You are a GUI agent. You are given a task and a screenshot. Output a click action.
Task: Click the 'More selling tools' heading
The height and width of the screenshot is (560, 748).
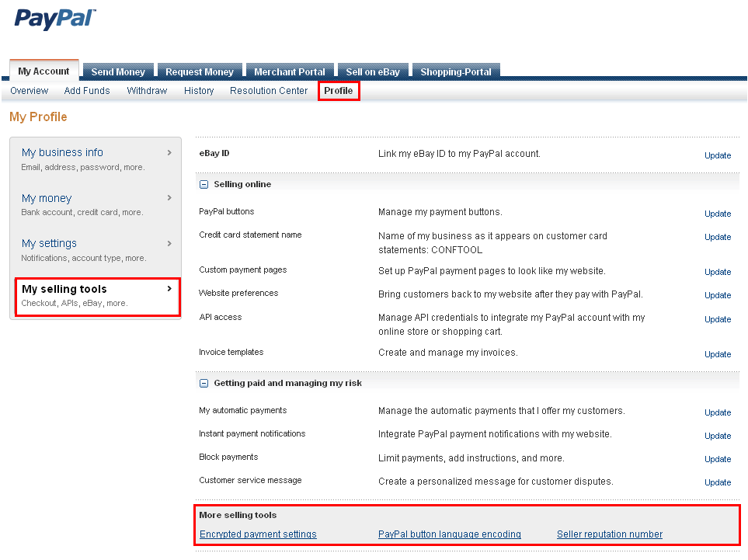coord(238,515)
